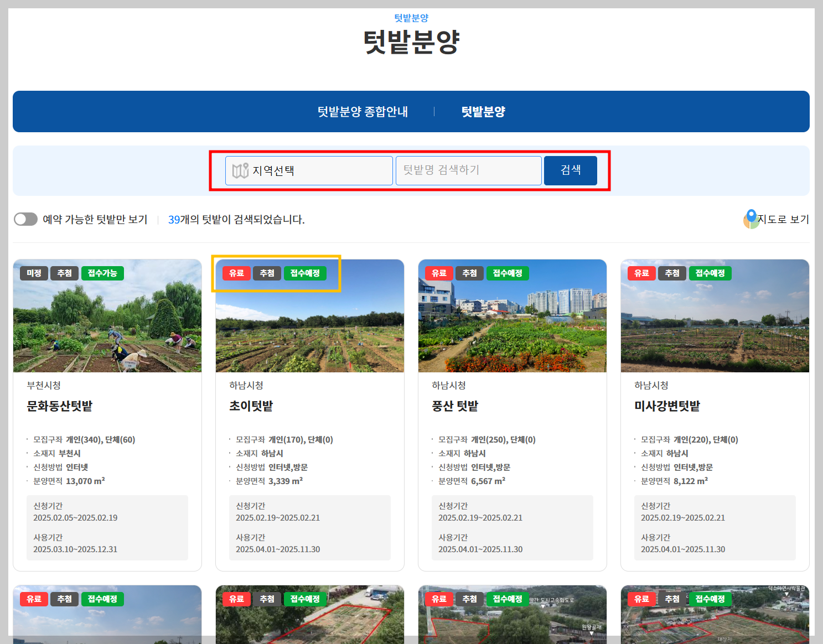Viewport: 823px width, 644px height.
Task: Click the 개인(250), 단체(0) recruitment text
Action: point(504,440)
